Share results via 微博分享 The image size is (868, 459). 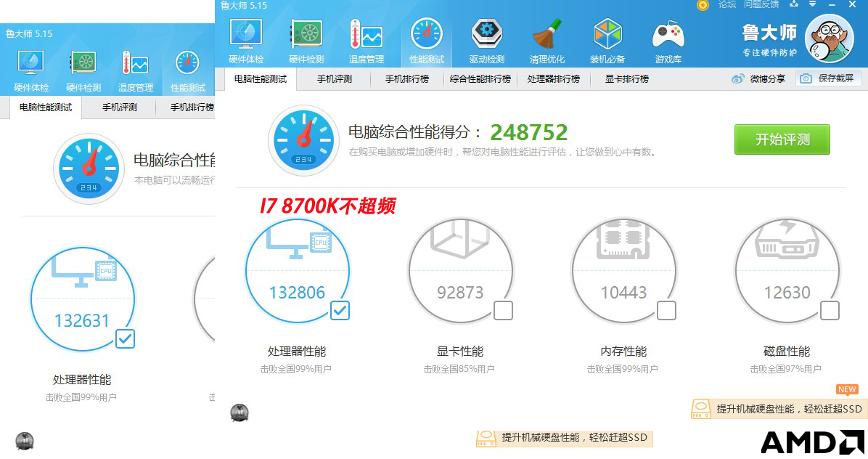(758, 78)
